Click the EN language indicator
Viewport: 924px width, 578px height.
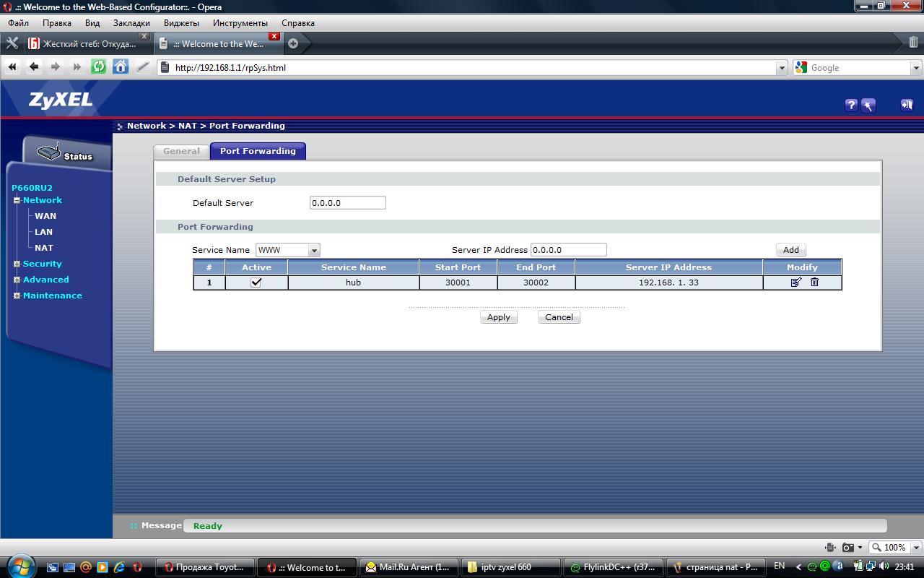780,566
